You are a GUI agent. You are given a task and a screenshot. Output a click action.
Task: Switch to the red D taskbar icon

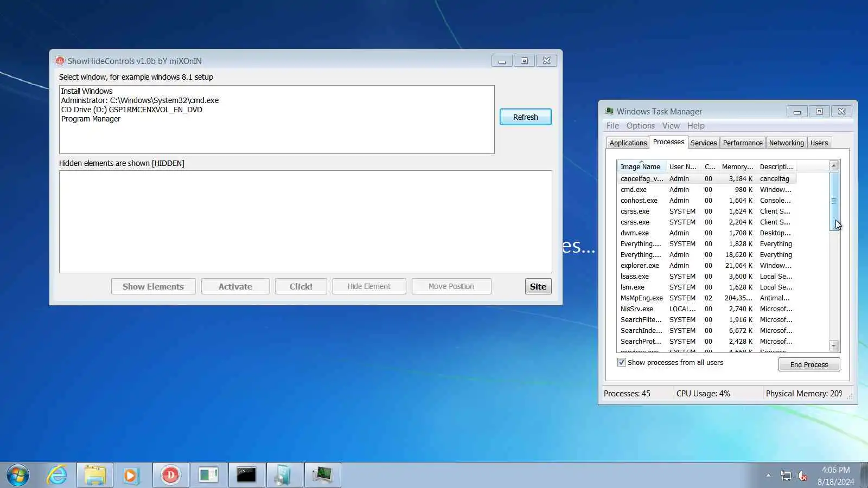170,476
